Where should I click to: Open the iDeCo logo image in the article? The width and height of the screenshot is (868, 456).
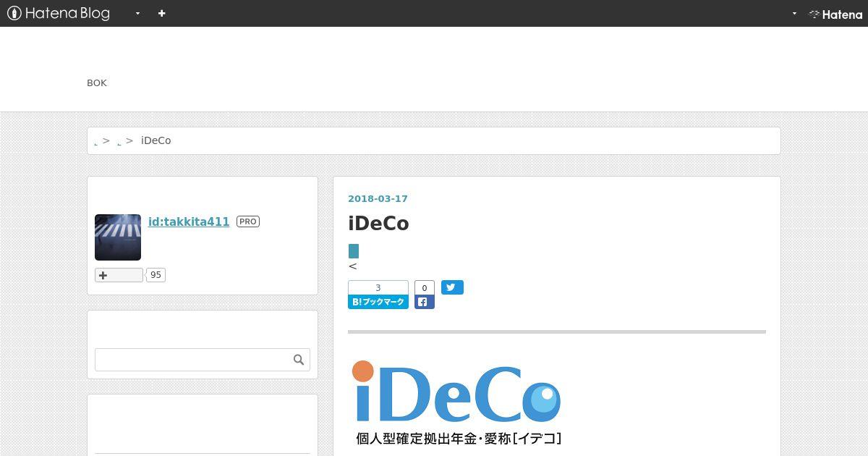point(457,402)
